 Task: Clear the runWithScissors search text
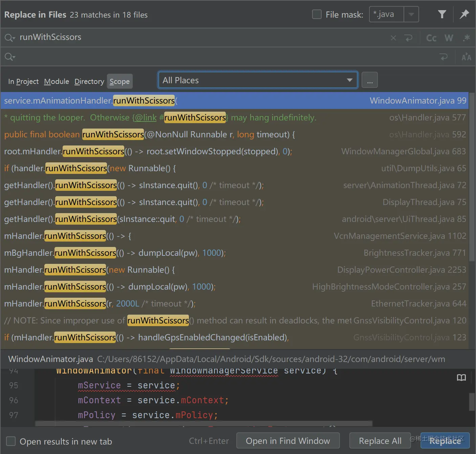pos(393,38)
